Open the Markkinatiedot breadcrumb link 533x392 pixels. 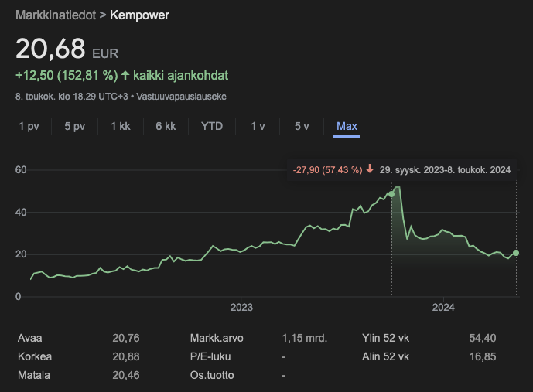pyautogui.click(x=56, y=15)
